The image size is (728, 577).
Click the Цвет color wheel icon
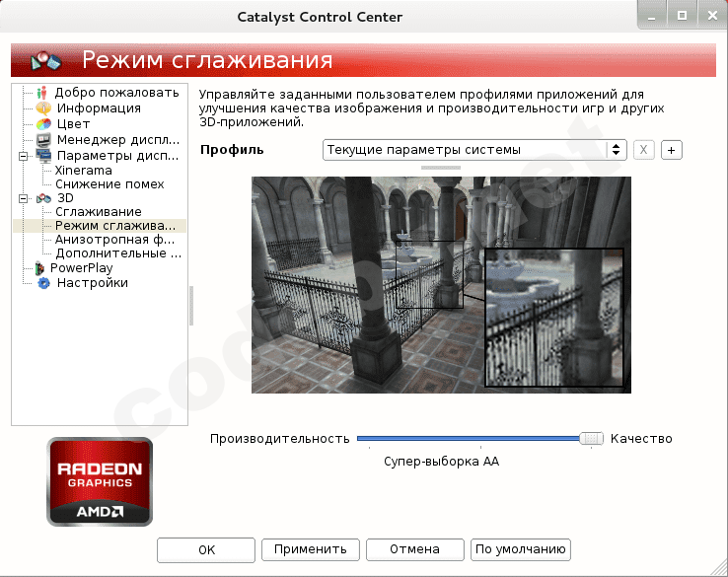(43, 124)
